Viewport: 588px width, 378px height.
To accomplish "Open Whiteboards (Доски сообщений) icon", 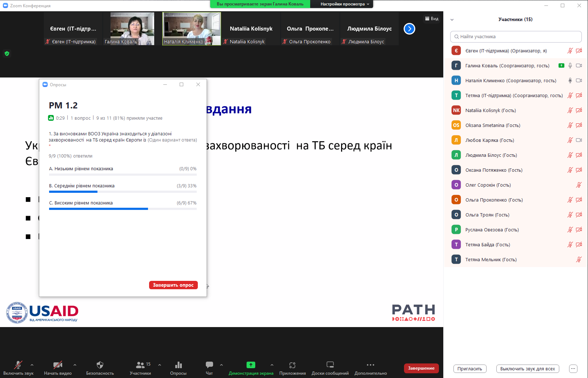I will [x=330, y=365].
